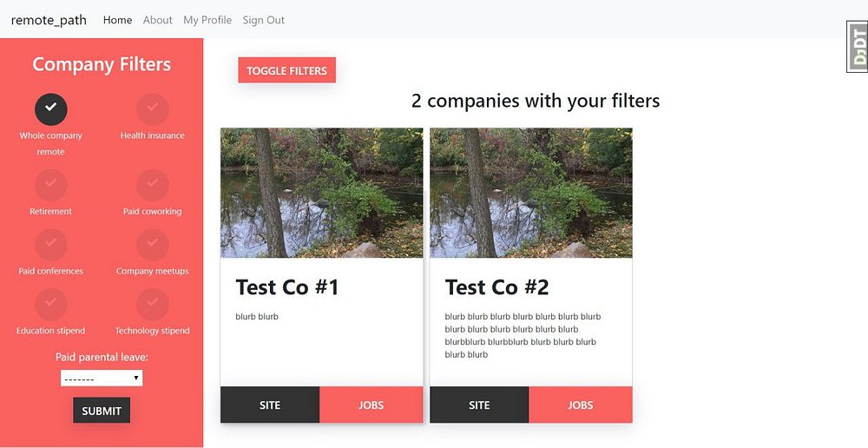Enable the Retirement filter circle
Viewport: 868px width, 448px height.
(x=51, y=184)
